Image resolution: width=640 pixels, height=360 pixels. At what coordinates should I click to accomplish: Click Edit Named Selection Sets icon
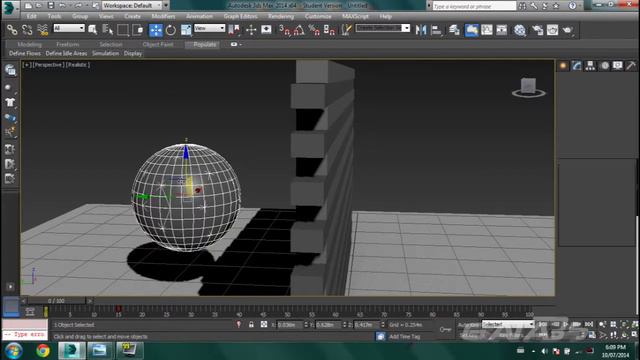tap(346, 30)
